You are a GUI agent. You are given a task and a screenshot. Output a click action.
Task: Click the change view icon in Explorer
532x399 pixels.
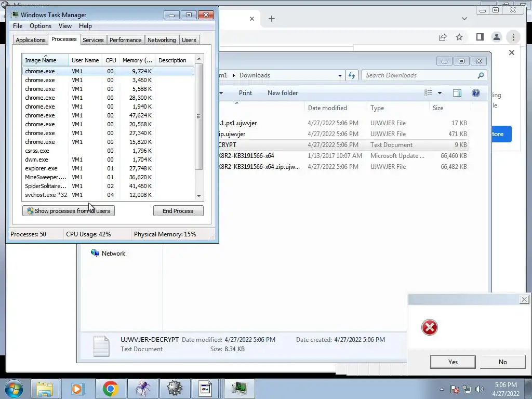[x=429, y=93]
